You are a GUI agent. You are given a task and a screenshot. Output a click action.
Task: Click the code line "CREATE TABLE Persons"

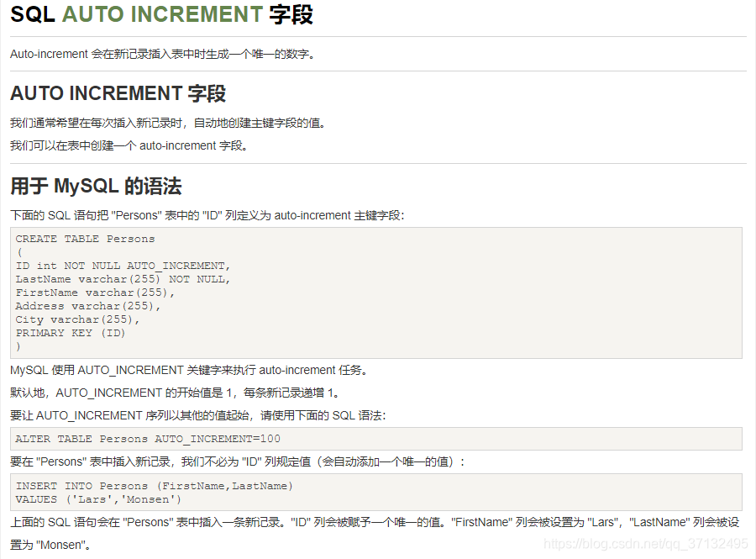(x=85, y=239)
